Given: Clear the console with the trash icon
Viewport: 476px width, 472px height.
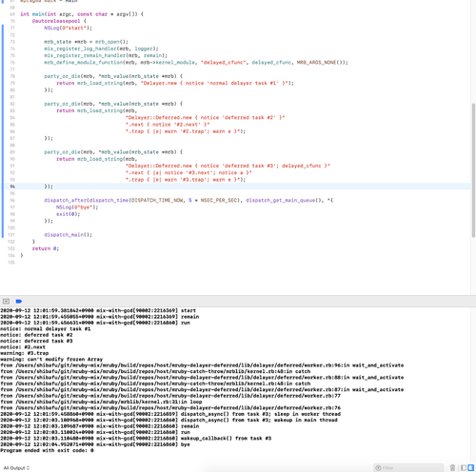Looking at the screenshot, I should coord(452,467).
